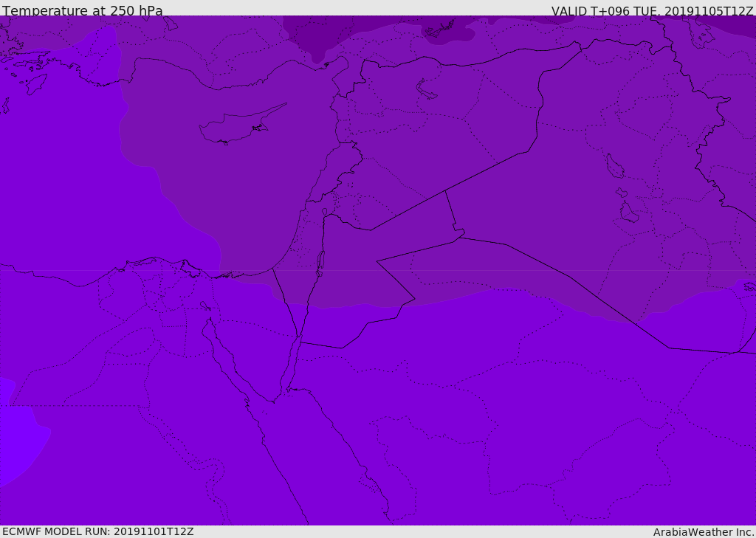Image resolution: width=756 pixels, height=538 pixels.
Task: Click the 'ECMWF MODEL RUN: 20191101T12Z' footer text
Action: [x=98, y=531]
